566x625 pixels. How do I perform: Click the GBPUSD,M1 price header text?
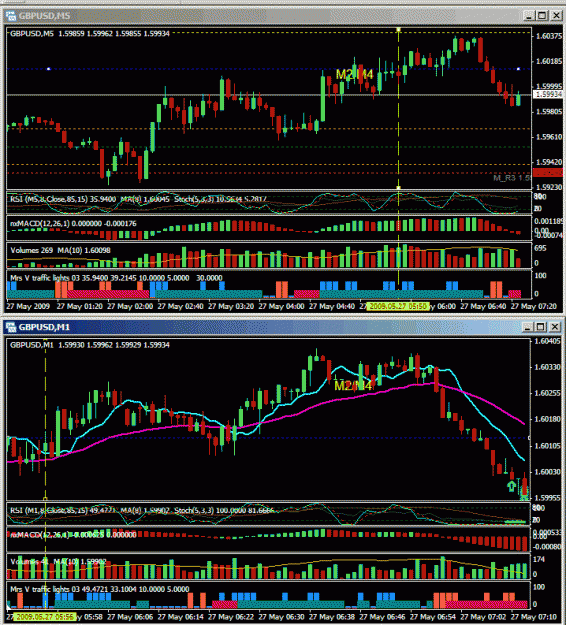90,345
